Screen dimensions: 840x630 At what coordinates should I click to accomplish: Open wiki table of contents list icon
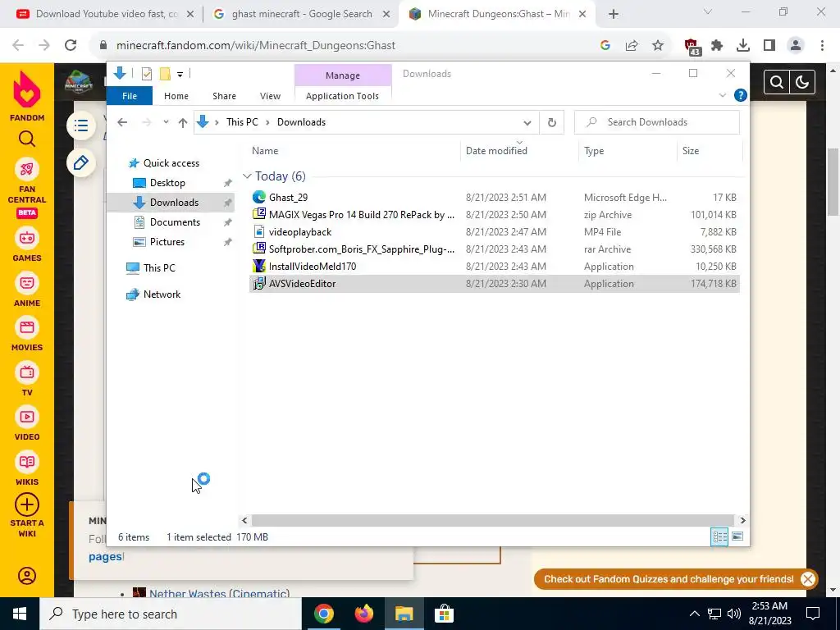81,126
